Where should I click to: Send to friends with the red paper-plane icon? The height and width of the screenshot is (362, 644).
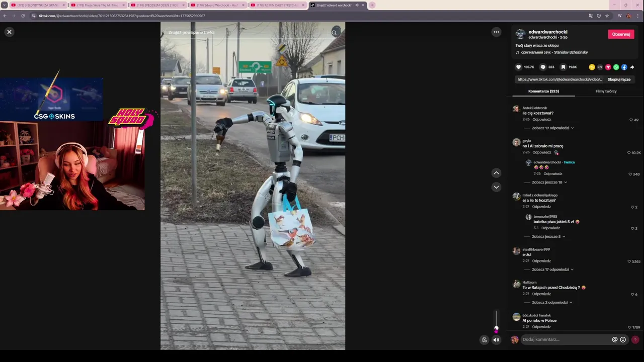608,67
